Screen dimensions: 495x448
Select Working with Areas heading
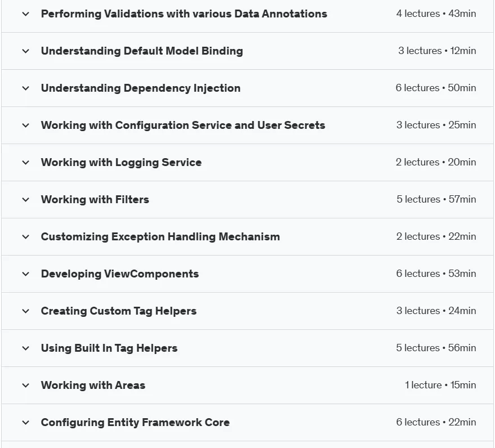pos(93,385)
